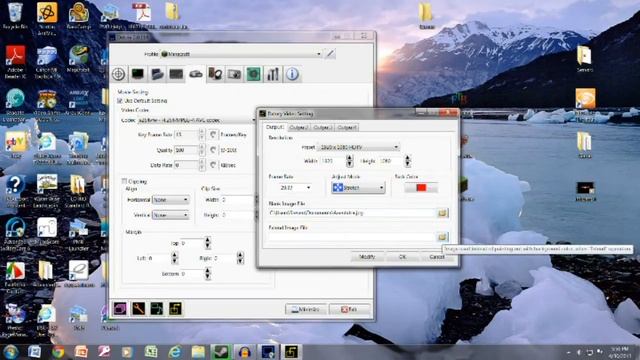Click the pencil edit profile icon
The height and width of the screenshot is (360, 640).
tap(330, 54)
